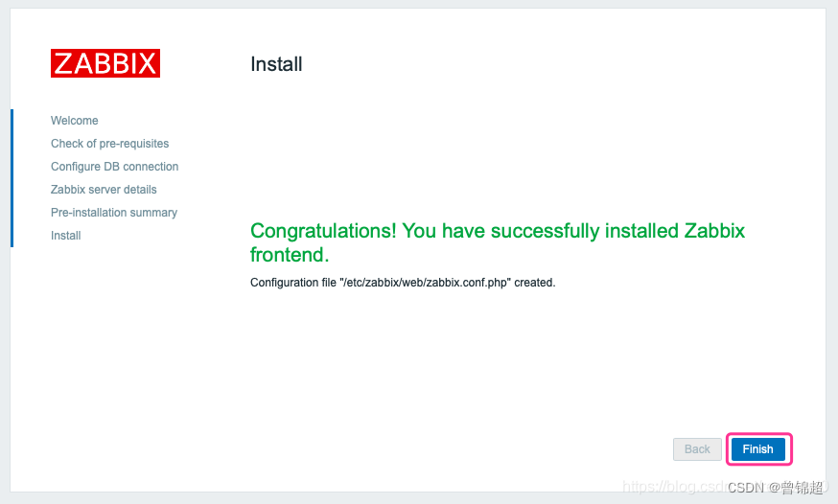Click the configuration file created text

click(x=403, y=283)
